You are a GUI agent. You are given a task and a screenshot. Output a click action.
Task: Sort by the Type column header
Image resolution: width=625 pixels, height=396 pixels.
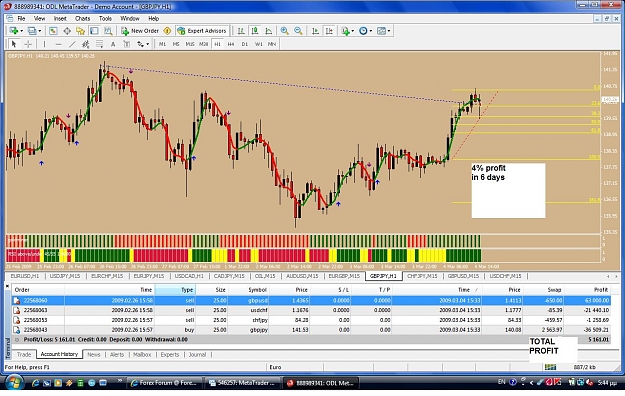pyautogui.click(x=175, y=290)
